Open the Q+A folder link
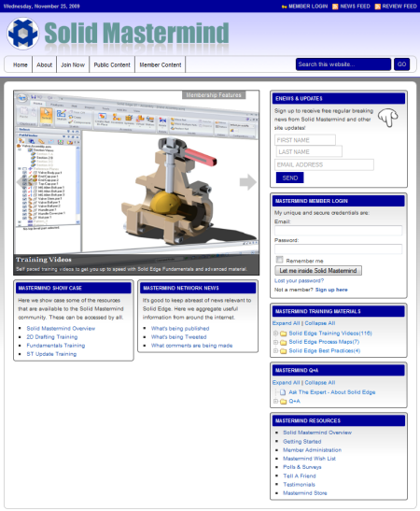This screenshot has height=511, width=420. pyautogui.click(x=294, y=401)
